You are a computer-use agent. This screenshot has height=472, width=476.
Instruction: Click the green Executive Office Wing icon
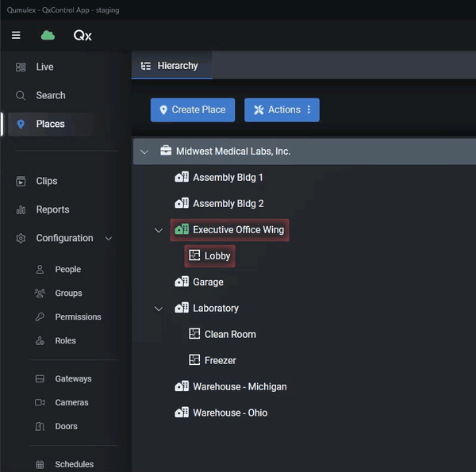coord(182,229)
